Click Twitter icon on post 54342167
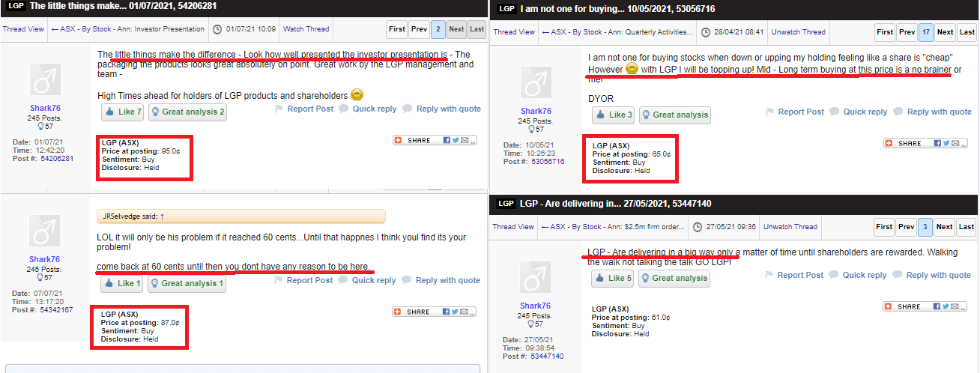Screen dimensions: 980x373 pos(456,312)
